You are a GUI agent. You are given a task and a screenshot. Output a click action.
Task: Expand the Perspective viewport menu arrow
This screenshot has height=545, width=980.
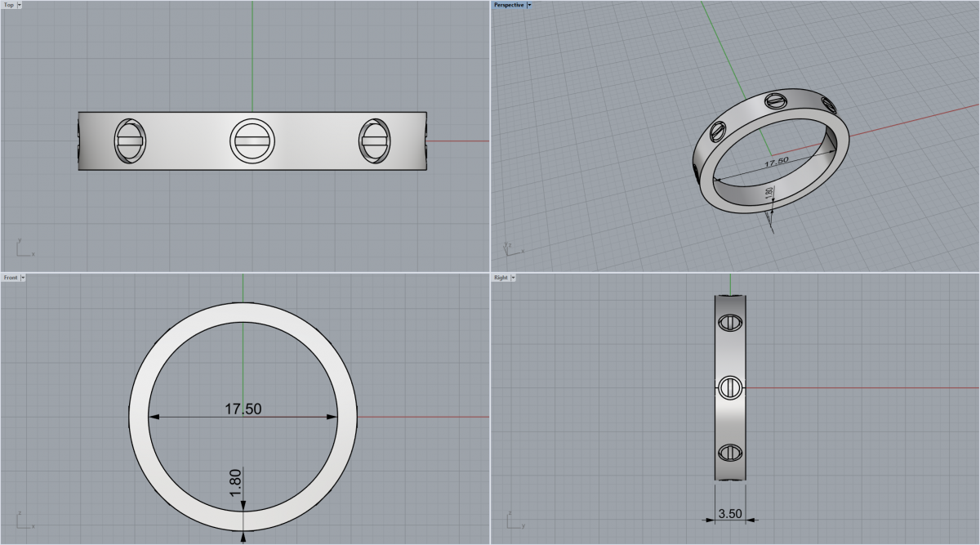529,5
